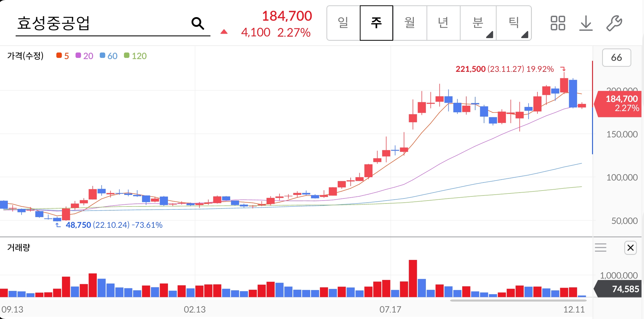Open the volume panel hamburger menu
Screen dimensions: 644x319
(601, 248)
